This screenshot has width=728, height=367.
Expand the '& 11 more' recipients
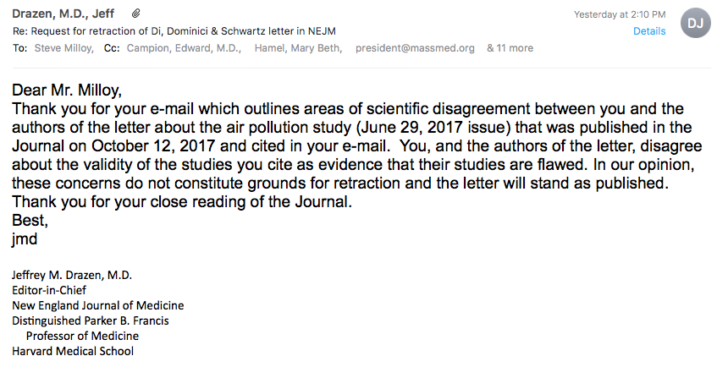(510, 48)
